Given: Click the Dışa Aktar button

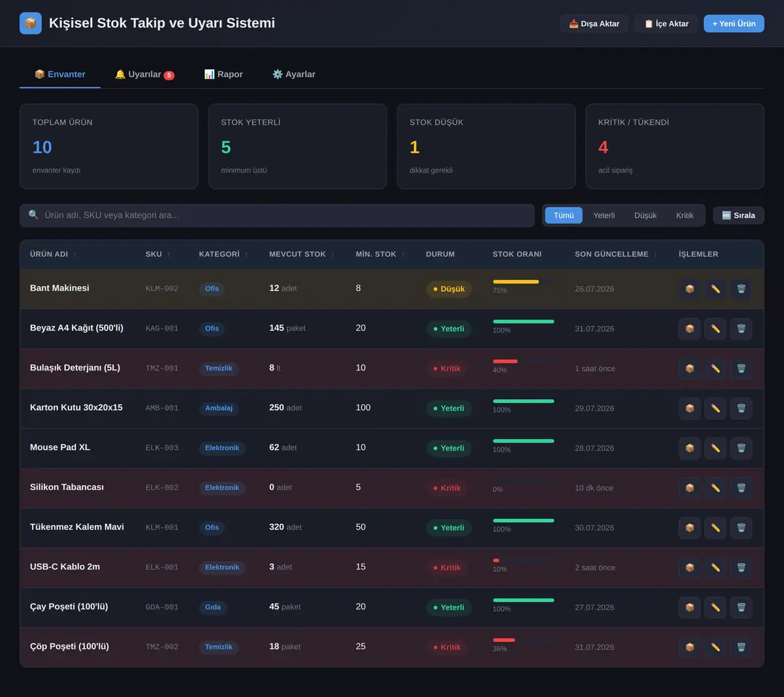Looking at the screenshot, I should click(x=594, y=24).
